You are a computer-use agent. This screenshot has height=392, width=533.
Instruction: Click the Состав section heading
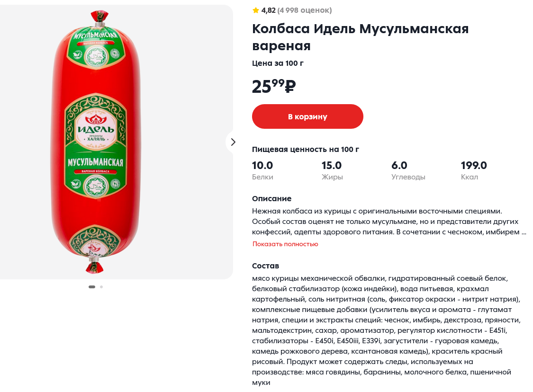point(265,266)
